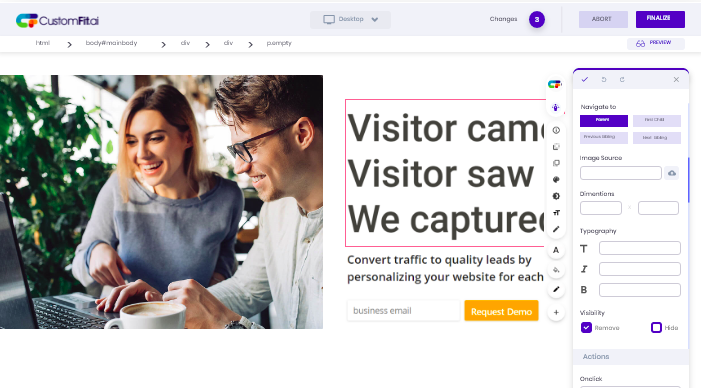Click the CustomFit logo icon atop side toolbar
Viewport: 701px width, 388px height.
(555, 84)
